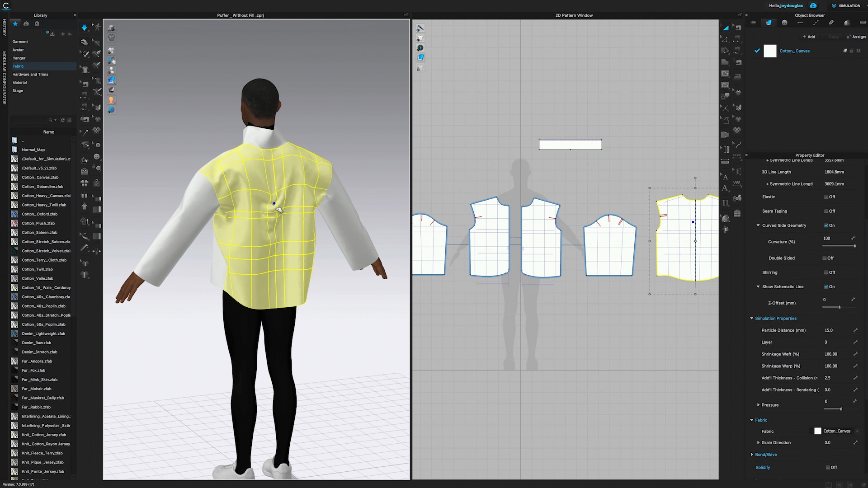Select Cotton_Oxford.zfab in the fabric list
The image size is (868, 488).
[x=41, y=214]
